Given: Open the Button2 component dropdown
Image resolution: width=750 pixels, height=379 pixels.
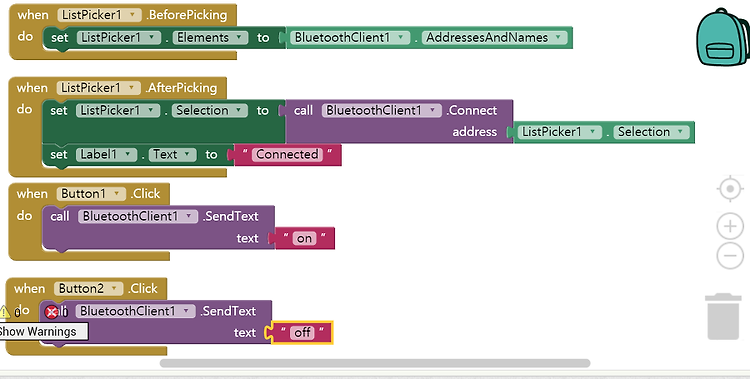Looking at the screenshot, I should 88,289.
